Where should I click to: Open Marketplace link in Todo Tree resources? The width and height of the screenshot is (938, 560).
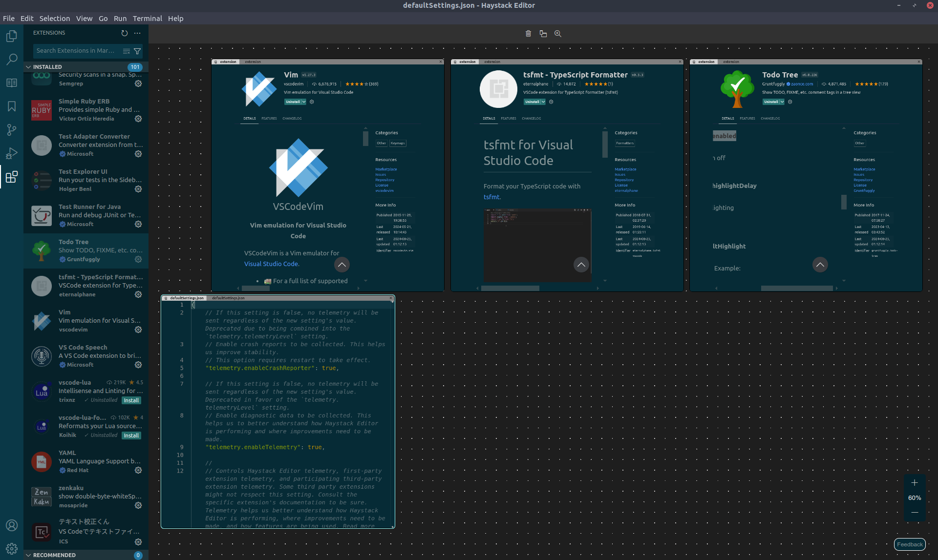tap(864, 169)
